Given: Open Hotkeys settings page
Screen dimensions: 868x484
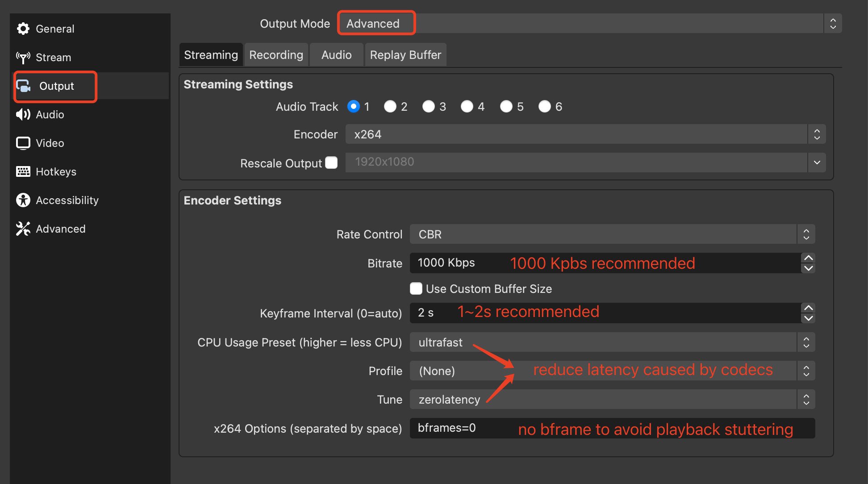Looking at the screenshot, I should [x=89, y=171].
